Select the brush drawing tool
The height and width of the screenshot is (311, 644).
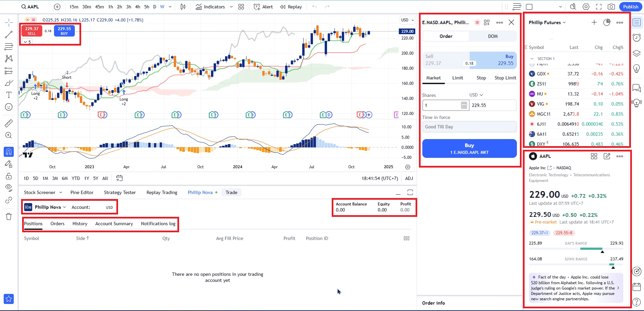(9, 83)
